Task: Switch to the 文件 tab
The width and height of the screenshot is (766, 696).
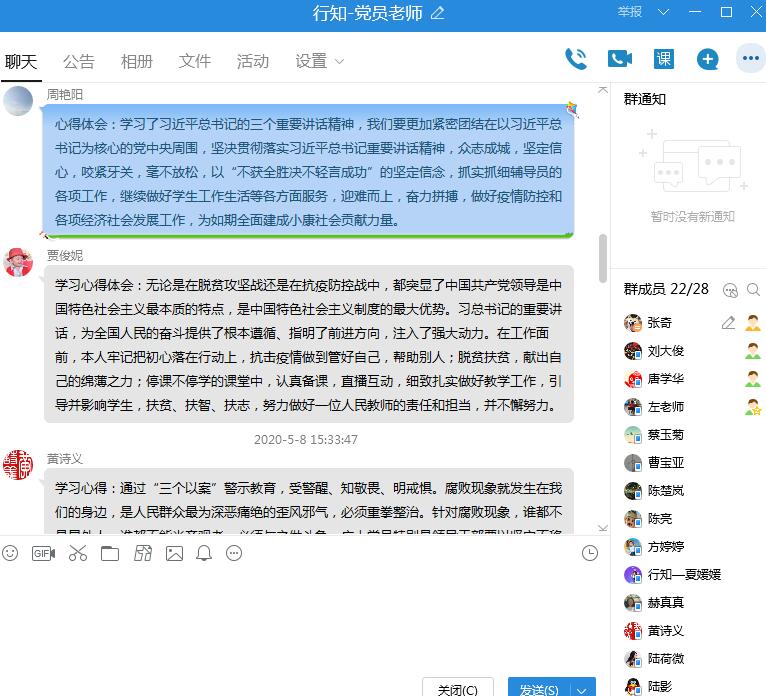Action: coord(195,61)
